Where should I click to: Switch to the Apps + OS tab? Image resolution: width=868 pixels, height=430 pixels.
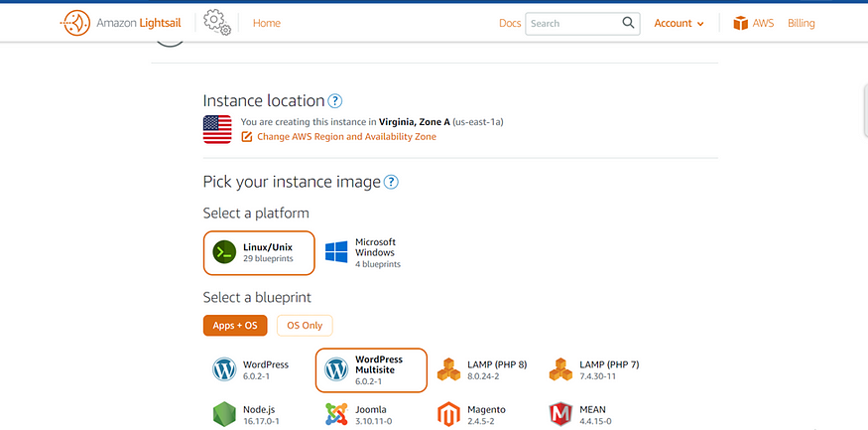coord(235,326)
